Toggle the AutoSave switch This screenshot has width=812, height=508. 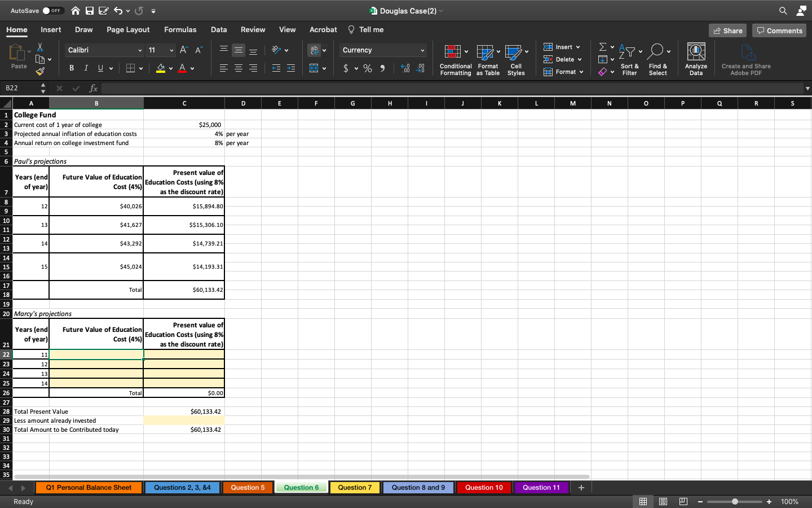(x=52, y=11)
